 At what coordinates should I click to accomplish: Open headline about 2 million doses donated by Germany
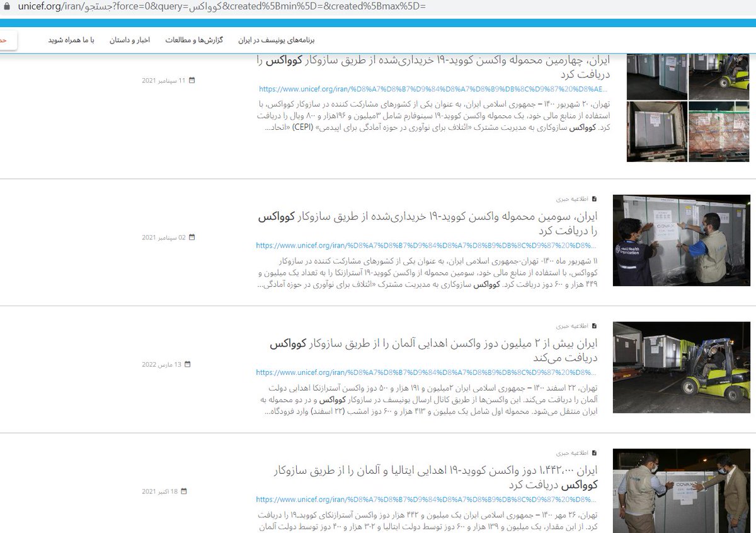[x=434, y=350]
